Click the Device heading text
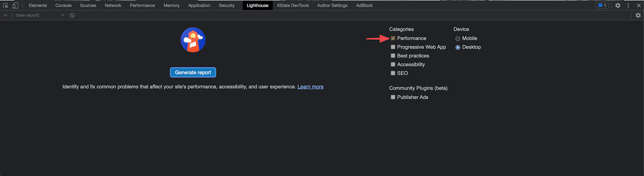Viewport: 644px width, 176px height. tap(461, 29)
